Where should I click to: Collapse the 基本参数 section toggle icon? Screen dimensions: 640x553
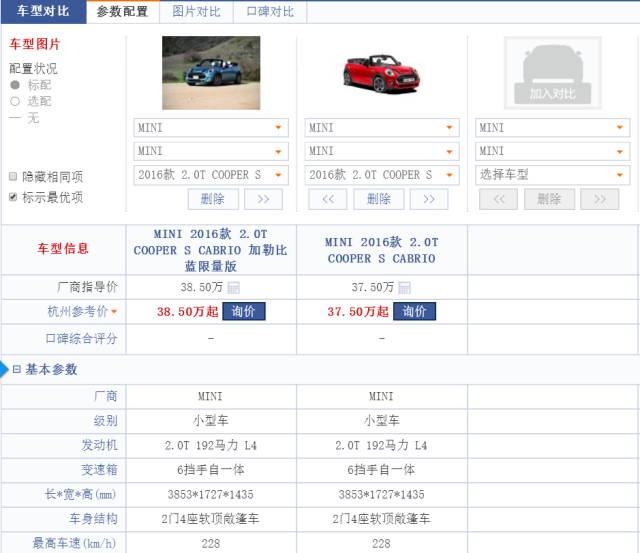pos(16,369)
